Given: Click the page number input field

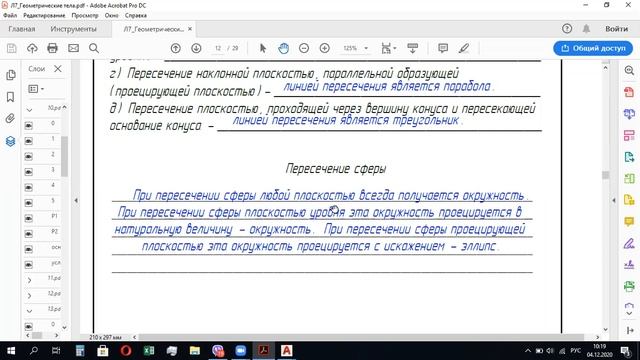Looking at the screenshot, I should coord(218,48).
